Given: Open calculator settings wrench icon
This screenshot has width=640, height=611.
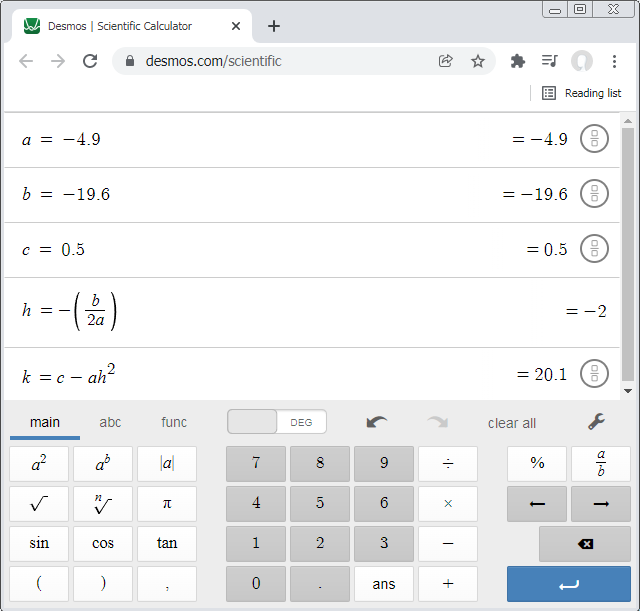Looking at the screenshot, I should [x=596, y=422].
